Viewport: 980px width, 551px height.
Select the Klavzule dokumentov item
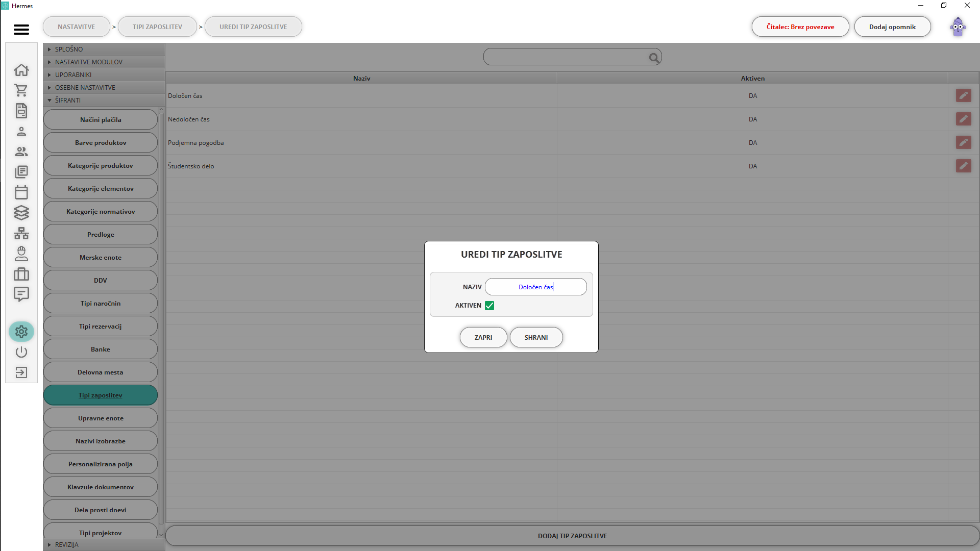(101, 487)
